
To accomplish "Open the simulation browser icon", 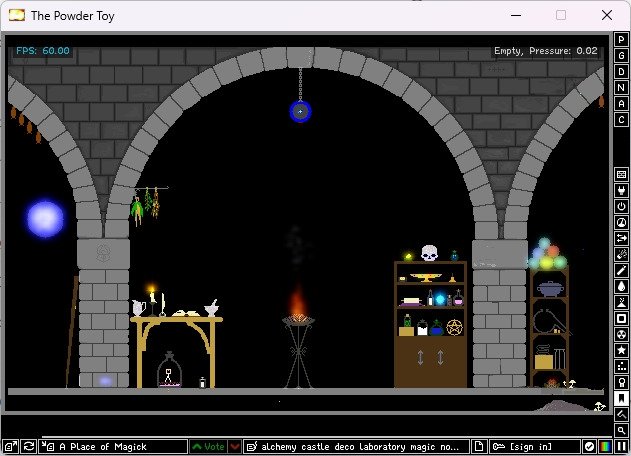I will tap(11, 446).
